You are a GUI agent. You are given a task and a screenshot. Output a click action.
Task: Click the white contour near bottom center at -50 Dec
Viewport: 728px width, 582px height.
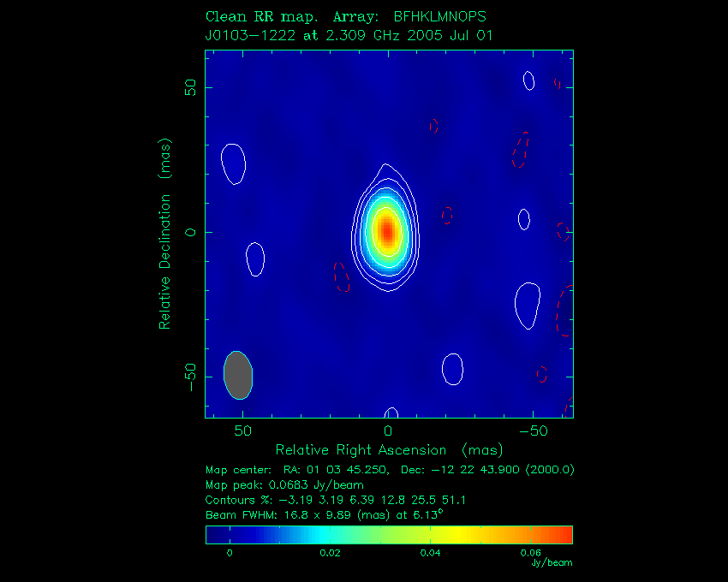[453, 369]
